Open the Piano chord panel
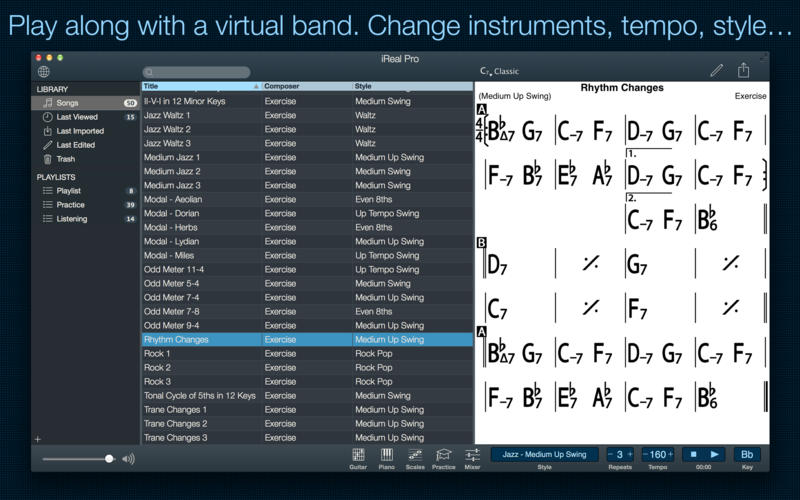 point(386,456)
